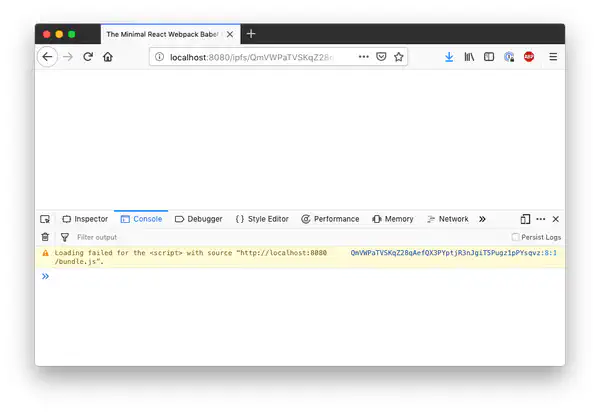This screenshot has height=412, width=600.
Task: Switch to the Network tab
Action: [x=447, y=219]
